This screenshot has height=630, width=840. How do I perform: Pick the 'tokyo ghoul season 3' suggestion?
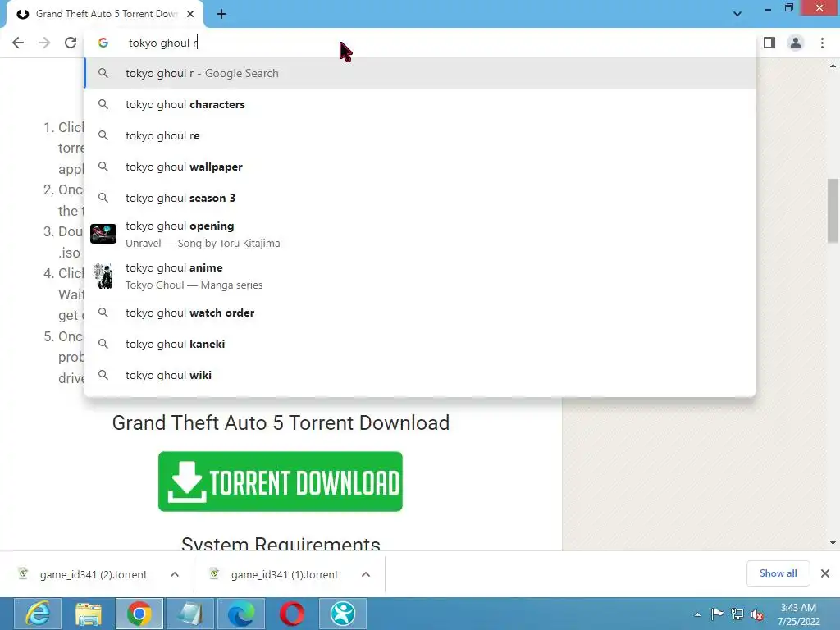click(x=420, y=198)
